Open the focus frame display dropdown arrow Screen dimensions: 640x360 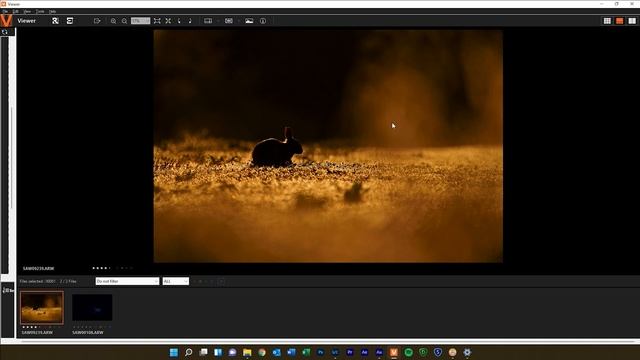coord(238,21)
